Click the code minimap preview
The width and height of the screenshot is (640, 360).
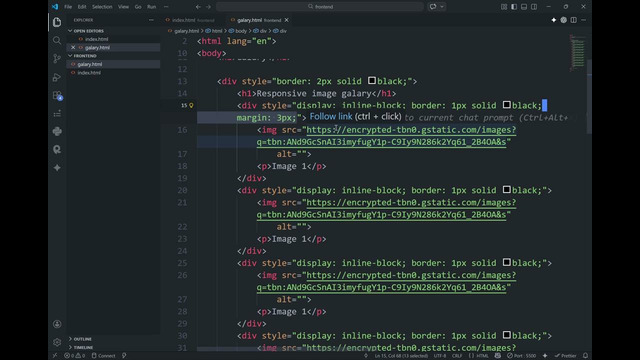(578, 53)
